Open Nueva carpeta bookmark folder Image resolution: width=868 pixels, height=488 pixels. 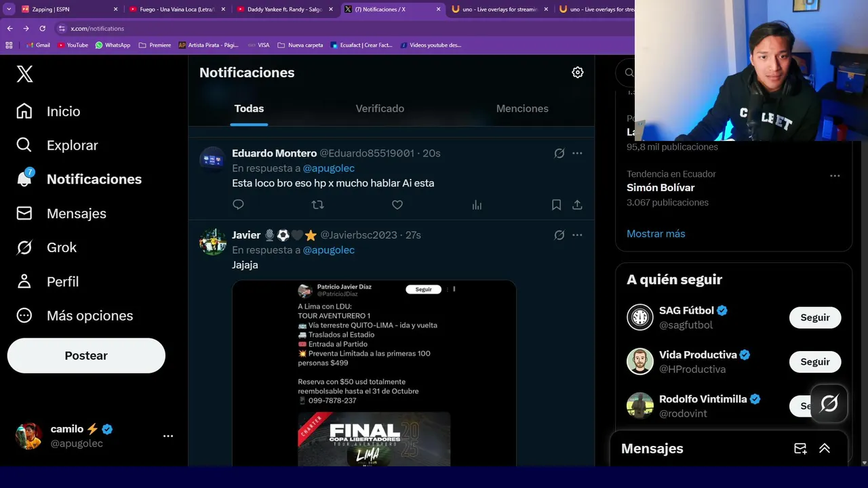pyautogui.click(x=300, y=45)
